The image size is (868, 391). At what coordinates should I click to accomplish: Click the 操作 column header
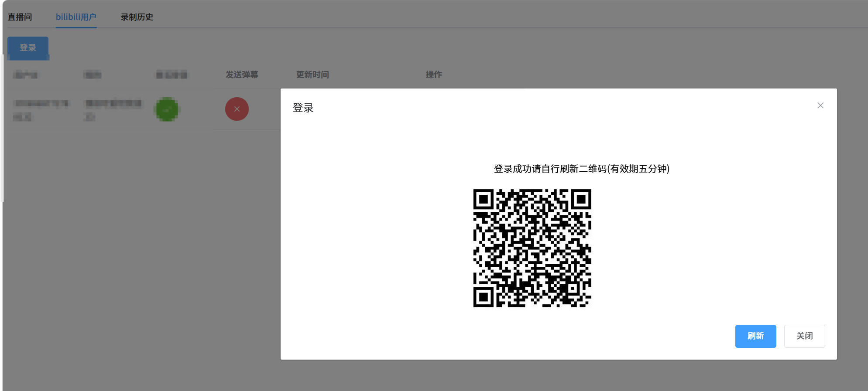coord(433,75)
